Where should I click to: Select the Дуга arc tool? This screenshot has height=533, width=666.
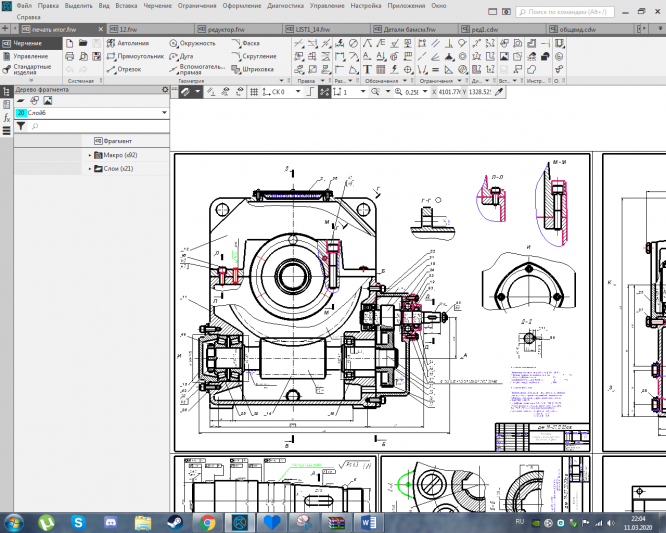tap(181, 57)
